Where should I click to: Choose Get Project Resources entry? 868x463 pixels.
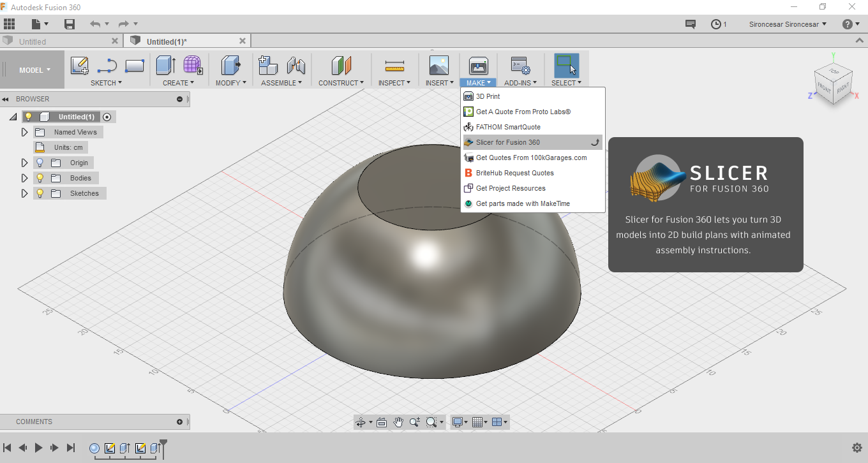tap(533, 188)
